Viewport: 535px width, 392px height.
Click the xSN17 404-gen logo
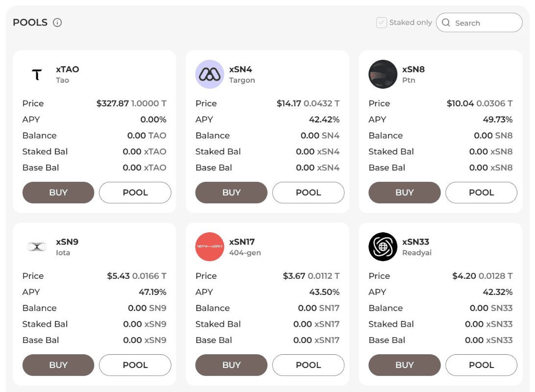click(x=210, y=247)
